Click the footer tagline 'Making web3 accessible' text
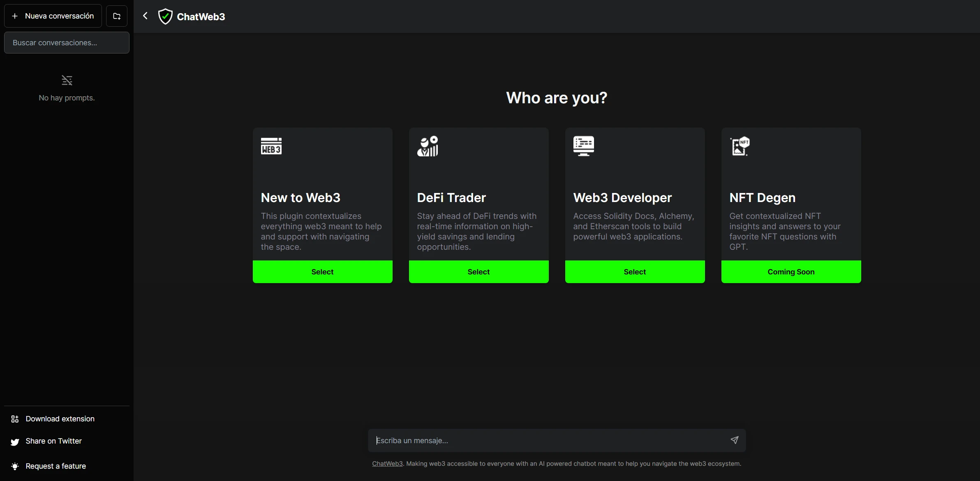This screenshot has height=481, width=980. pyautogui.click(x=574, y=464)
